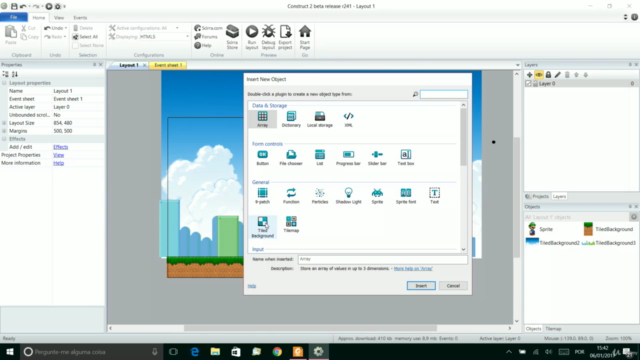Screen dimensions: 640x360
Task: Open the Scirra Store
Action: [232, 37]
